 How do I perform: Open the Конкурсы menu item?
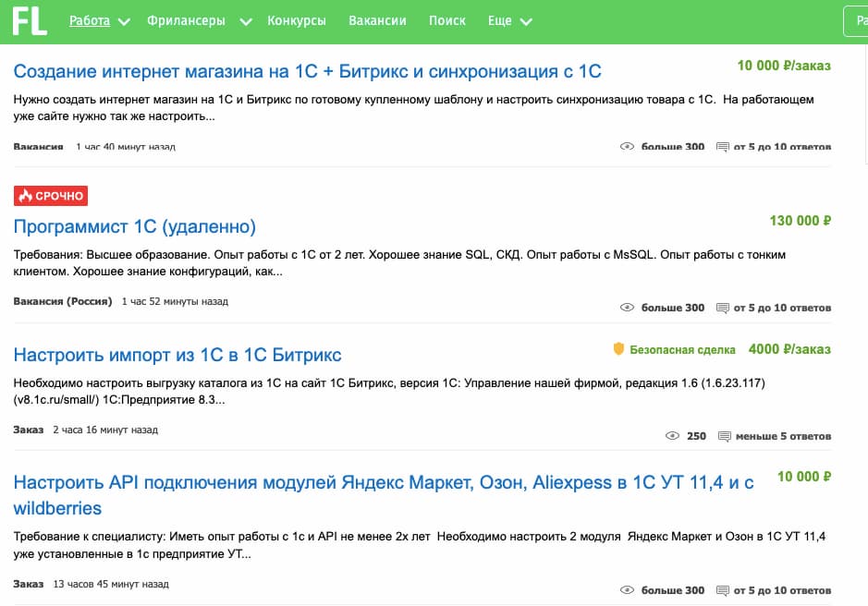click(x=296, y=19)
